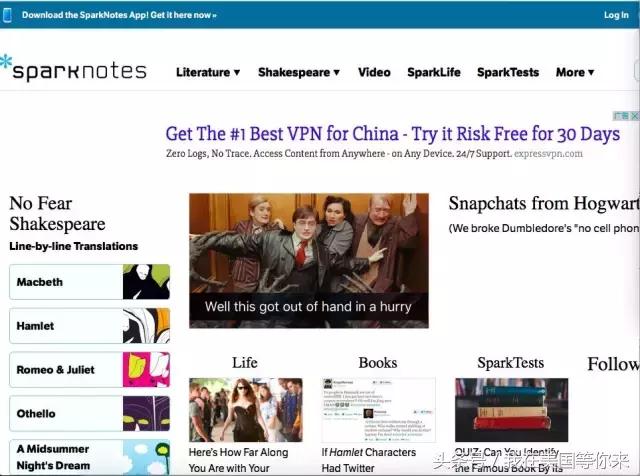Expand the More dropdown menu
This screenshot has height=476, width=640.
point(575,72)
